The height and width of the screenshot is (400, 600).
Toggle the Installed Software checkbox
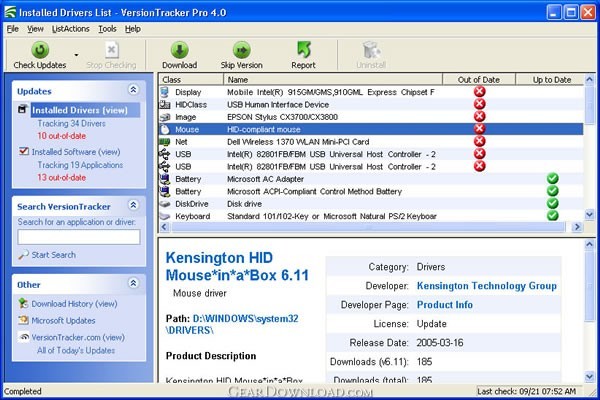pos(24,151)
